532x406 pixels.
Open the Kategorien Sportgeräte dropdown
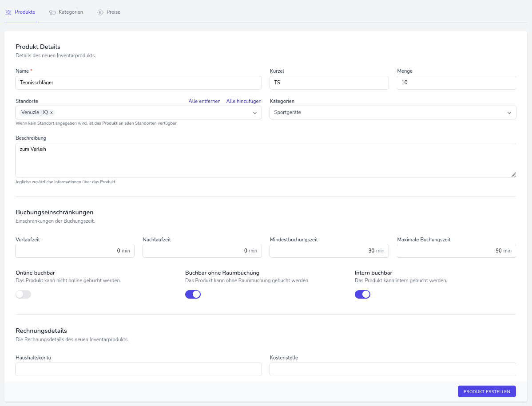pos(393,113)
